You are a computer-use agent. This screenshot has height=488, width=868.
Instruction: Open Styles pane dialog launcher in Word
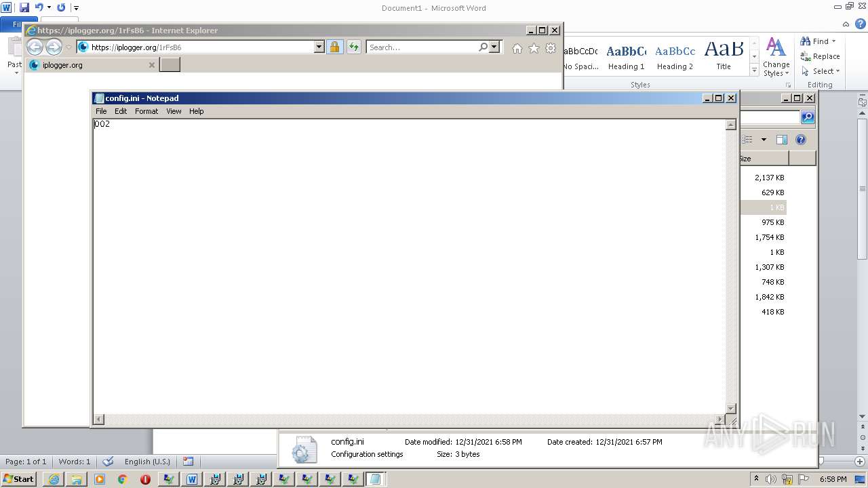pyautogui.click(x=788, y=85)
